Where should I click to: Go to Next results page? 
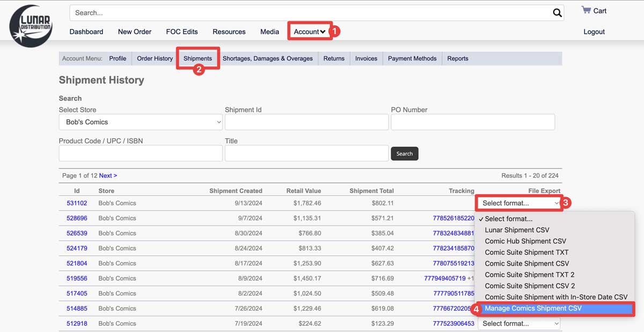tap(107, 175)
